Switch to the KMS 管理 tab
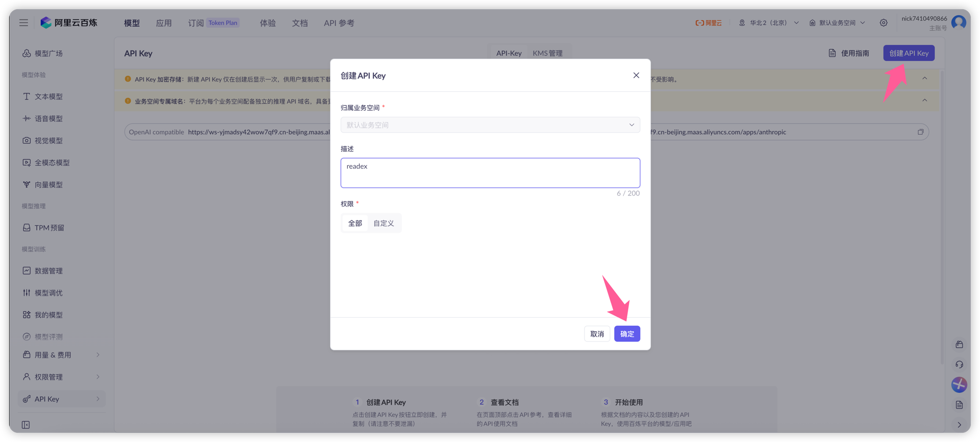 tap(547, 53)
